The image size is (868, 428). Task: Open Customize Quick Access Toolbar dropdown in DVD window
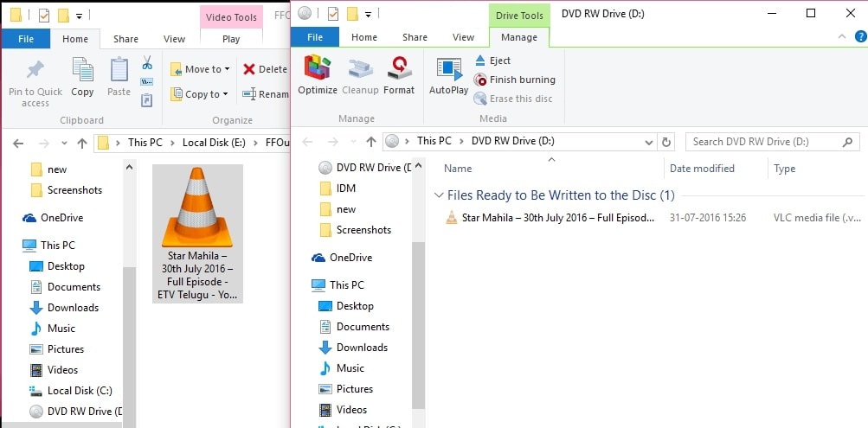point(368,14)
